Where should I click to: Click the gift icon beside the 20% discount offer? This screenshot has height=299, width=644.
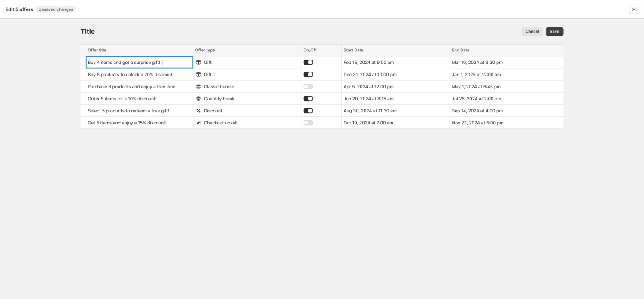[198, 75]
